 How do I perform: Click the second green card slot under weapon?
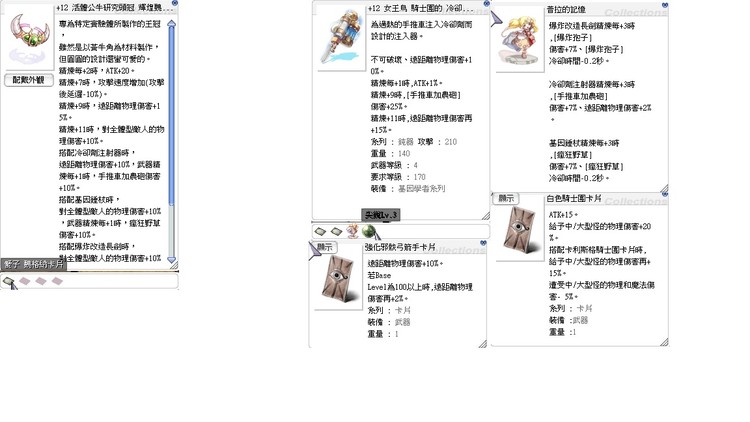pyautogui.click(x=336, y=232)
